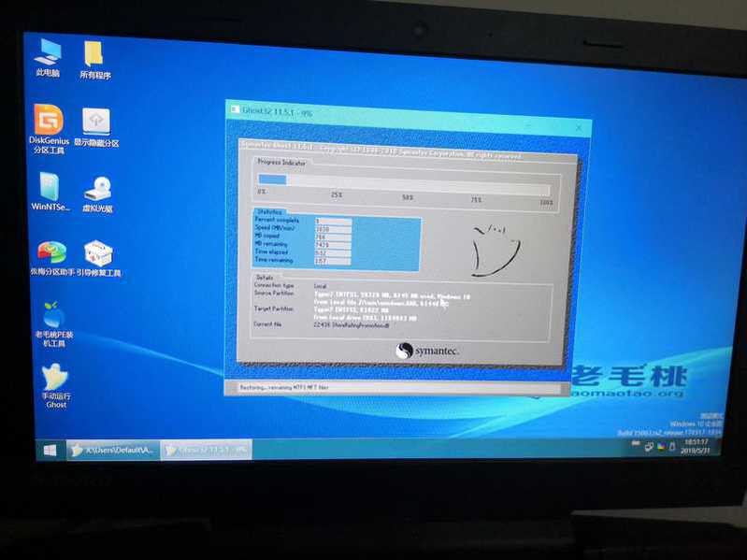Click the Source Partition details text
Screen dimensions: 747x560
[392, 299]
